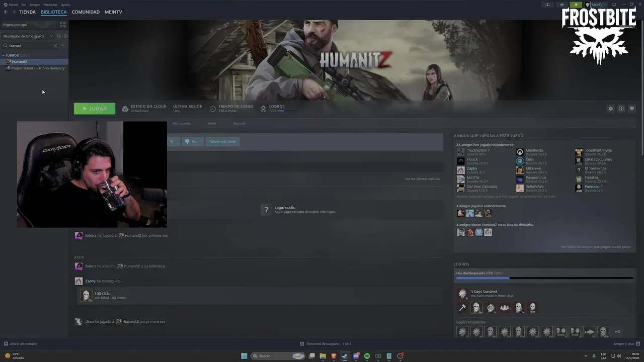Open game settings gear icon
Image resolution: width=644 pixels, height=362 pixels.
[611, 109]
